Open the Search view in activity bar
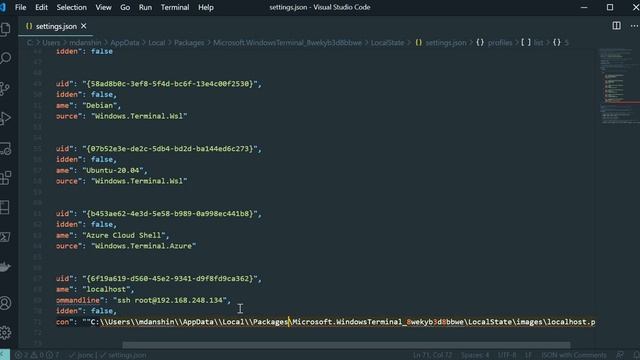Viewport: 640px width, 360px height. point(6,58)
